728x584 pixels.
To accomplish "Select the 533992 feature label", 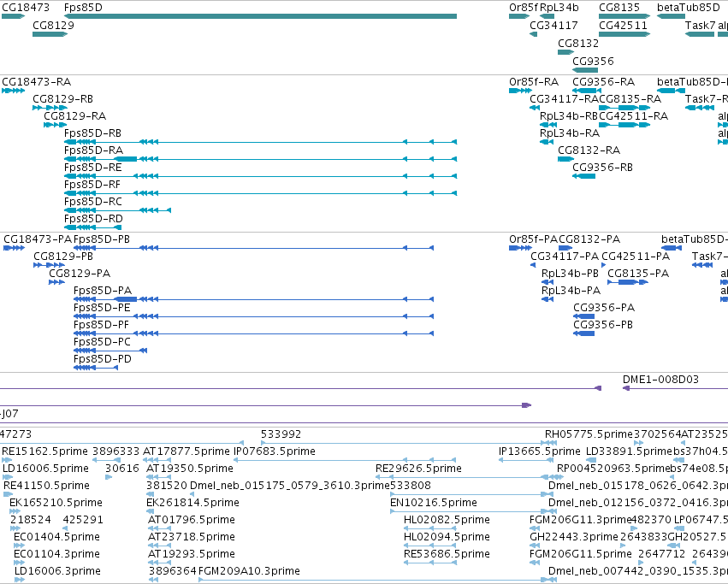I will click(x=281, y=434).
